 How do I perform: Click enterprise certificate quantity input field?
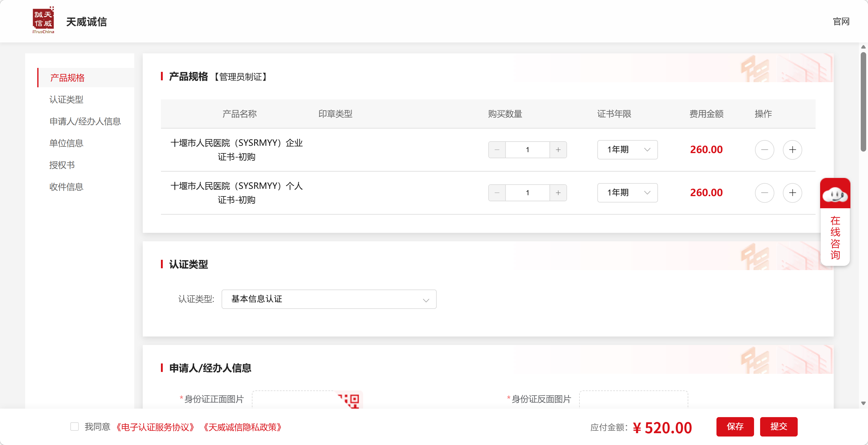pyautogui.click(x=527, y=150)
